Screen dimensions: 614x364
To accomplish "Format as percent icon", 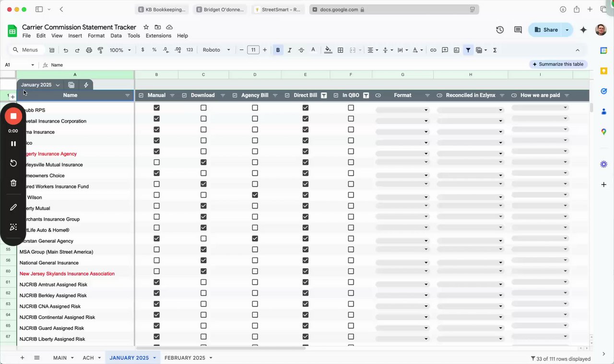I will 154,50.
